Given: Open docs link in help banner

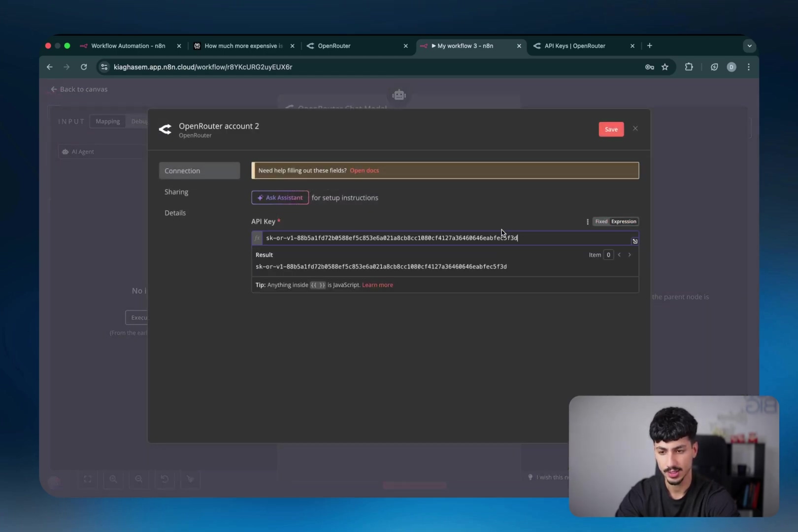Looking at the screenshot, I should pos(364,170).
